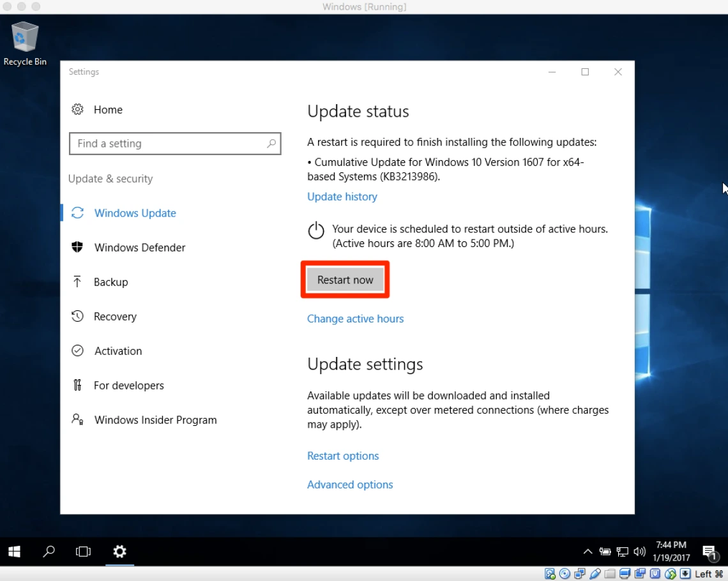Focus the Find a setting search box
Image resolution: width=728 pixels, height=581 pixels.
coord(175,144)
